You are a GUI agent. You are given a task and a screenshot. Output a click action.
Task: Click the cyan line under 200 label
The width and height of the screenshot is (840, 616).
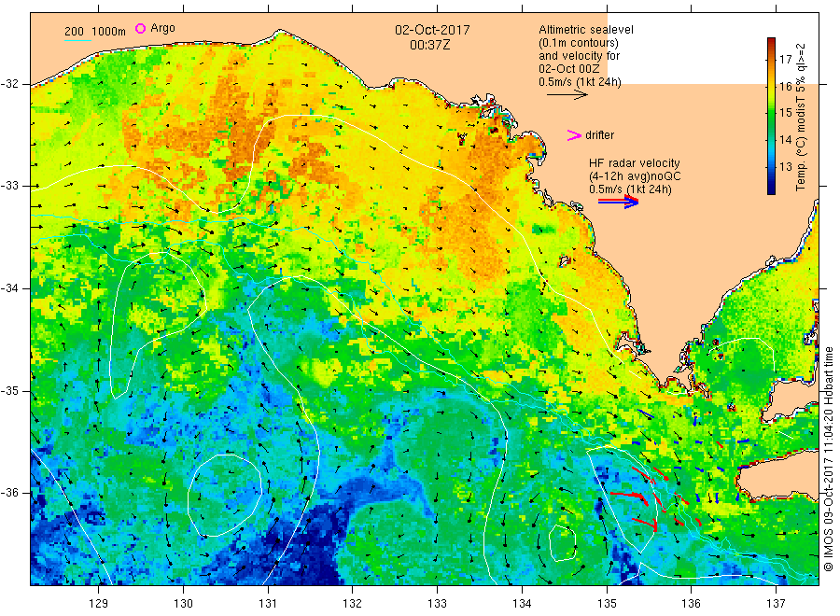point(77,39)
